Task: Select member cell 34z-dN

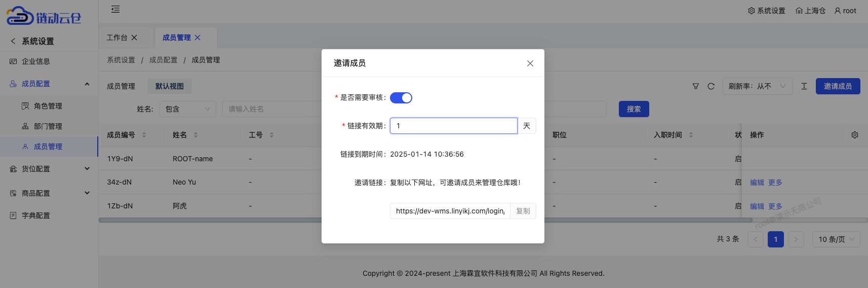Action: tap(120, 182)
